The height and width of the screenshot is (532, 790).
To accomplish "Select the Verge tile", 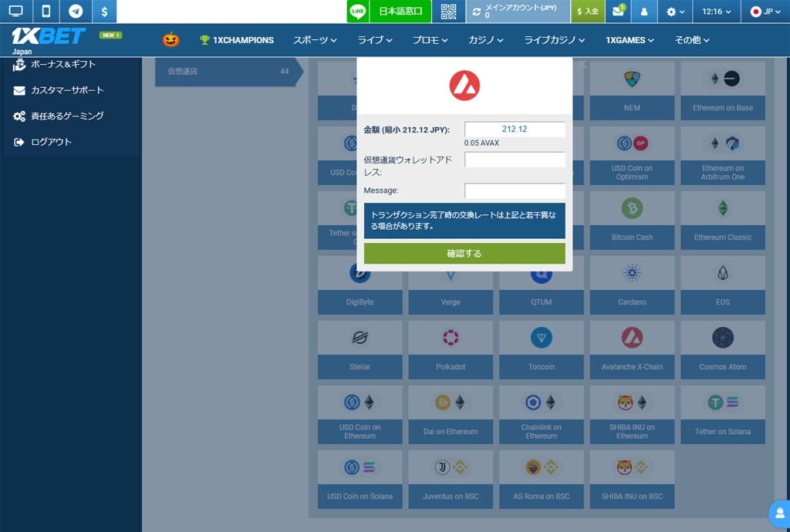I will coord(451,293).
